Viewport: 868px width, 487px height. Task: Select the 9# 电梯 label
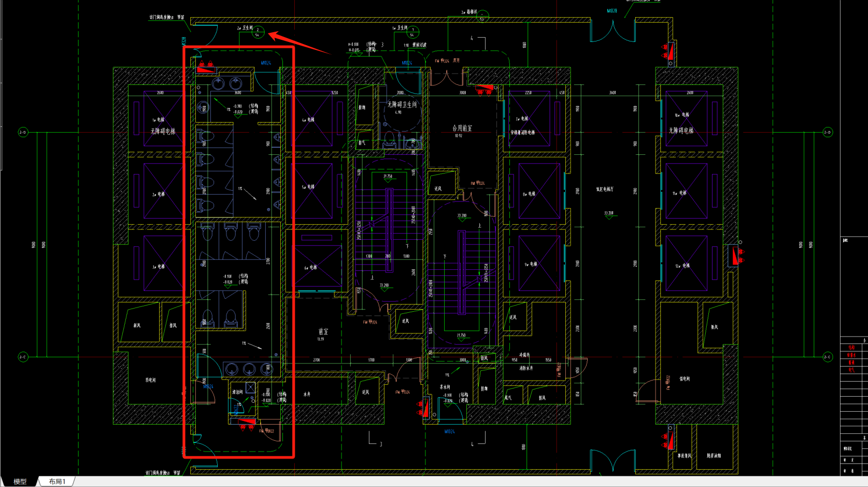[531, 264]
